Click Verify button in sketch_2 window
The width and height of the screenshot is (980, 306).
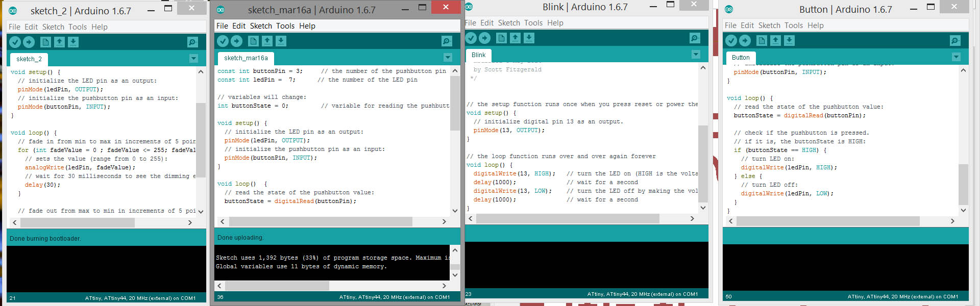click(x=15, y=42)
